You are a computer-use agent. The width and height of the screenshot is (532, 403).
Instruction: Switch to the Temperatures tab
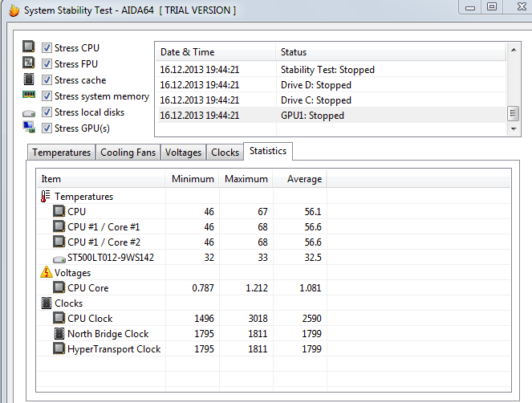pyautogui.click(x=62, y=153)
